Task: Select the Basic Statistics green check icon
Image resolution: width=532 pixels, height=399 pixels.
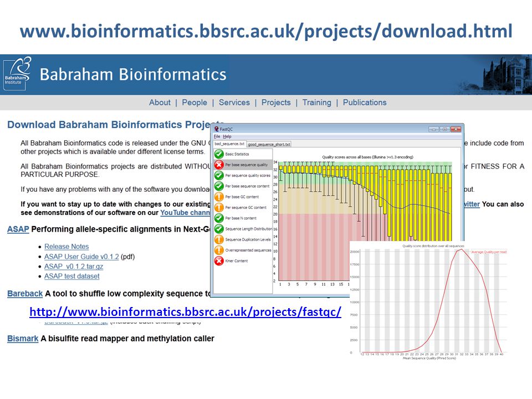Action: tap(219, 154)
